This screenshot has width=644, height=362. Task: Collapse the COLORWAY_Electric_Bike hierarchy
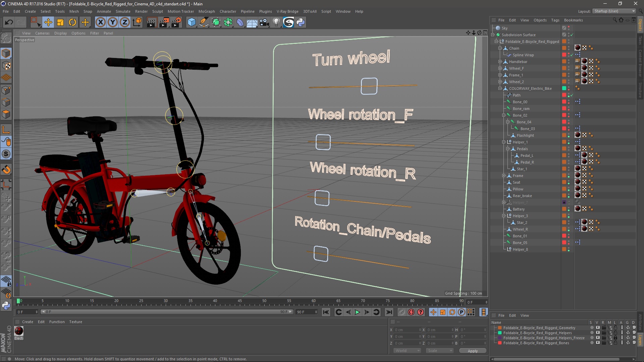coord(500,88)
